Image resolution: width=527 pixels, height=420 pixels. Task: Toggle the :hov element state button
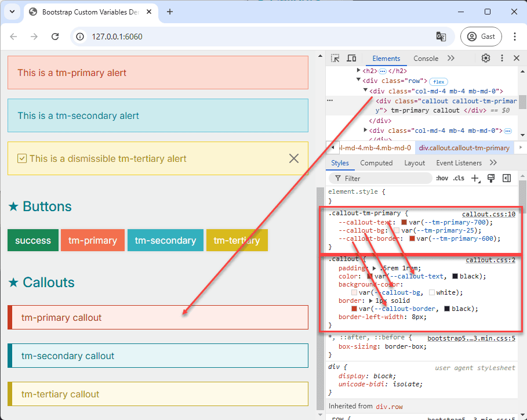(x=442, y=178)
